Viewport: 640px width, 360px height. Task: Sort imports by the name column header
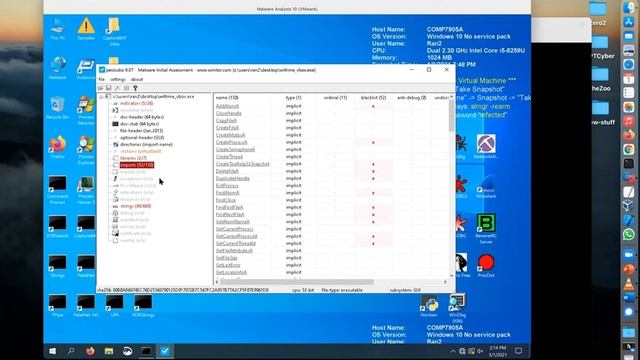pyautogui.click(x=227, y=98)
